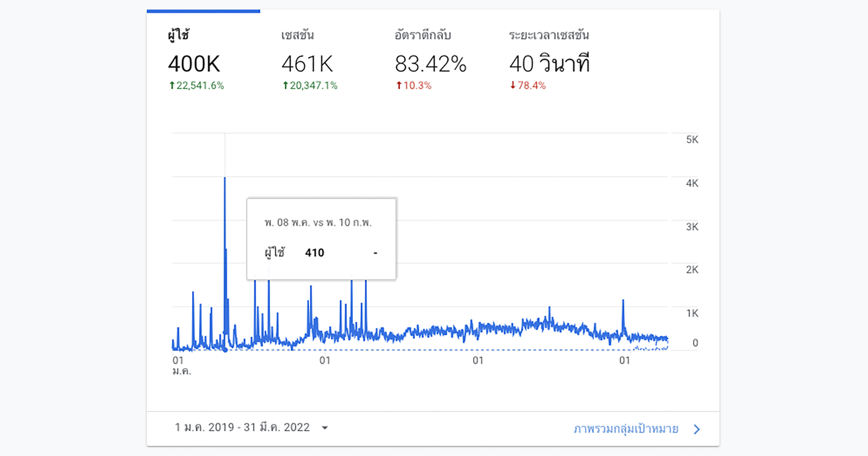Screen dimensions: 868x456
Task: Click the 83.42% bounce rate value
Action: pos(430,64)
